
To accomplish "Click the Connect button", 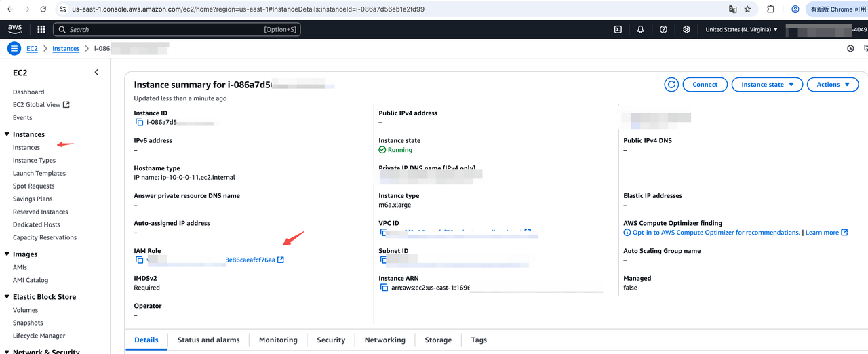I will point(705,85).
